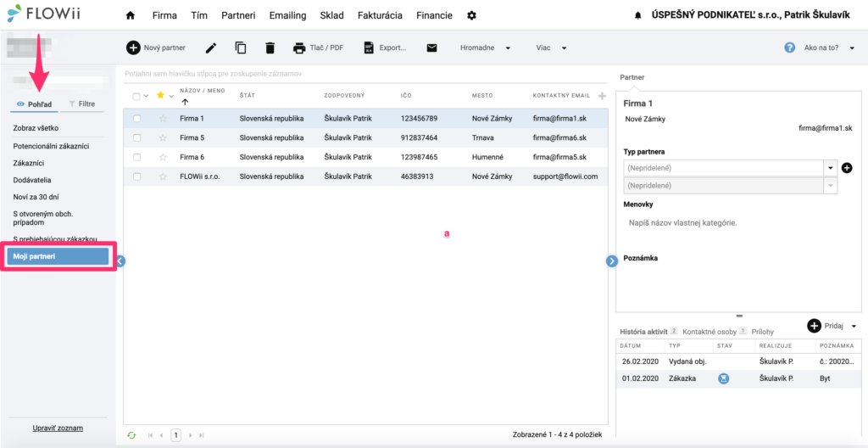Tick the checkbox for Firma 6

(x=137, y=157)
